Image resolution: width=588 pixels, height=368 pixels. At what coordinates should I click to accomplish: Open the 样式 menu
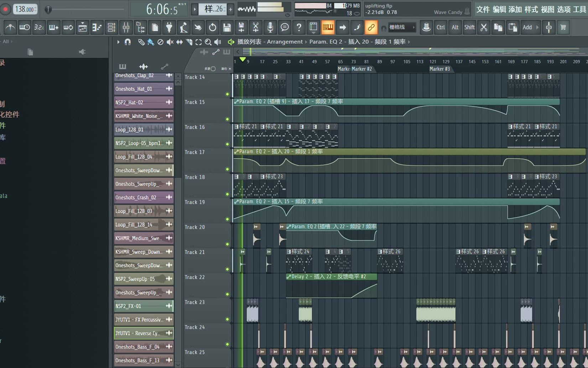(x=531, y=10)
